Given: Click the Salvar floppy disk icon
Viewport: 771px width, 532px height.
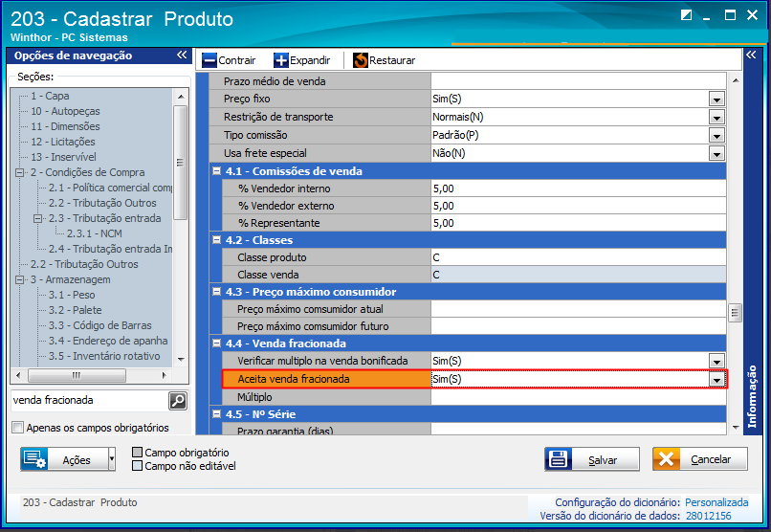Looking at the screenshot, I should pos(558,459).
